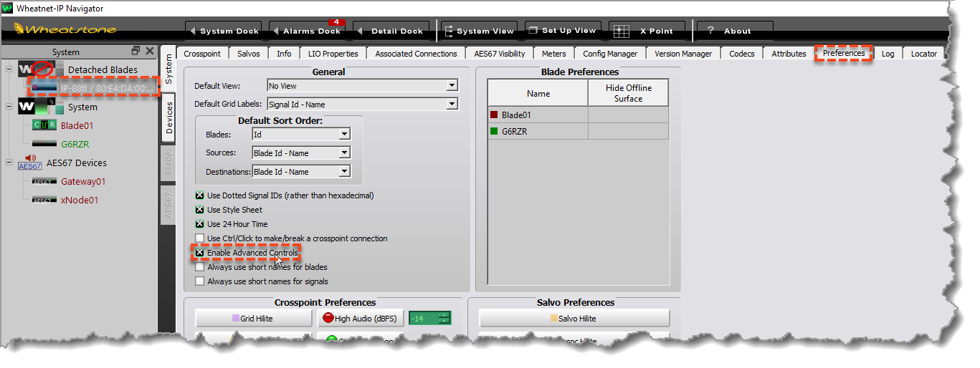Click the High Audio dBFS value field
This screenshot has height=368, width=980.
pyautogui.click(x=424, y=319)
